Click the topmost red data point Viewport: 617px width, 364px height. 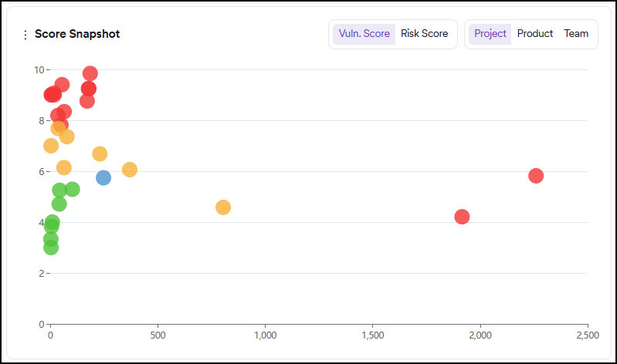[x=90, y=74]
